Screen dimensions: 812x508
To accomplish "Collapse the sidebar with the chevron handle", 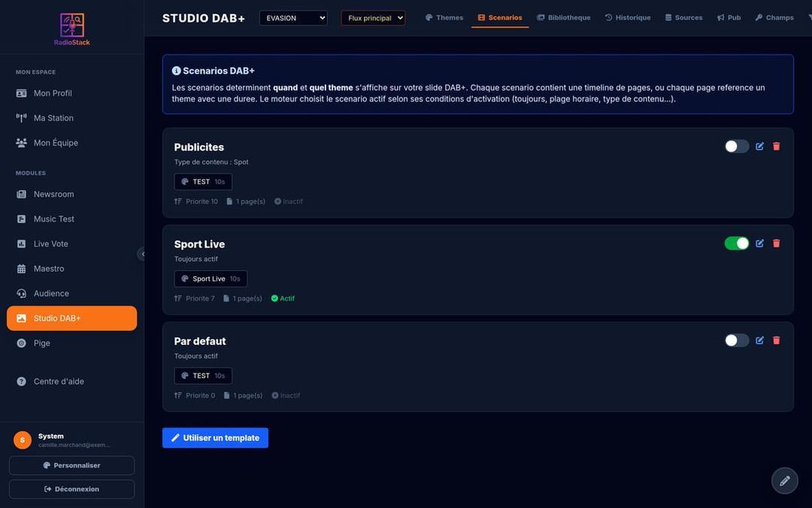I will [x=141, y=254].
